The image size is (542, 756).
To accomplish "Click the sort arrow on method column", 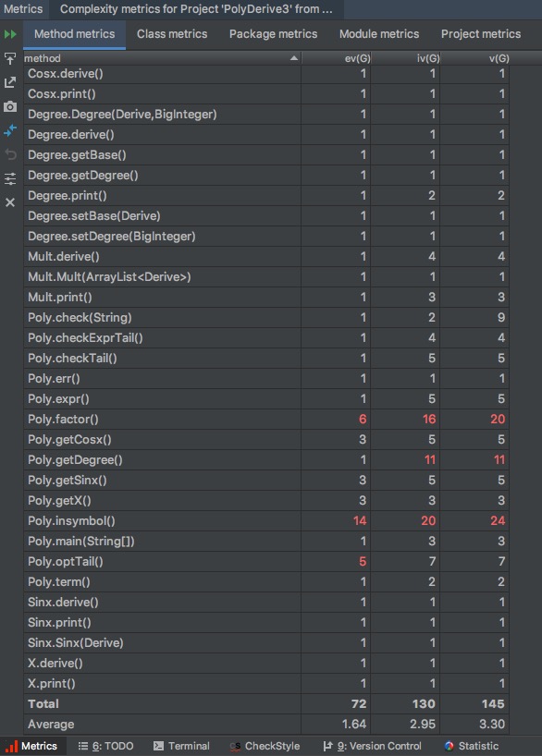I will pos(294,58).
